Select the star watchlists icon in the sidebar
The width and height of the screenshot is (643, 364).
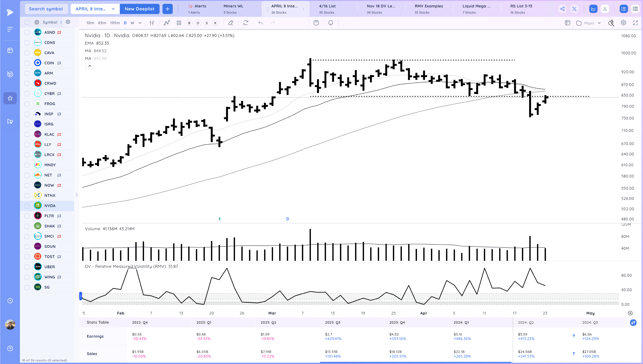10,98
